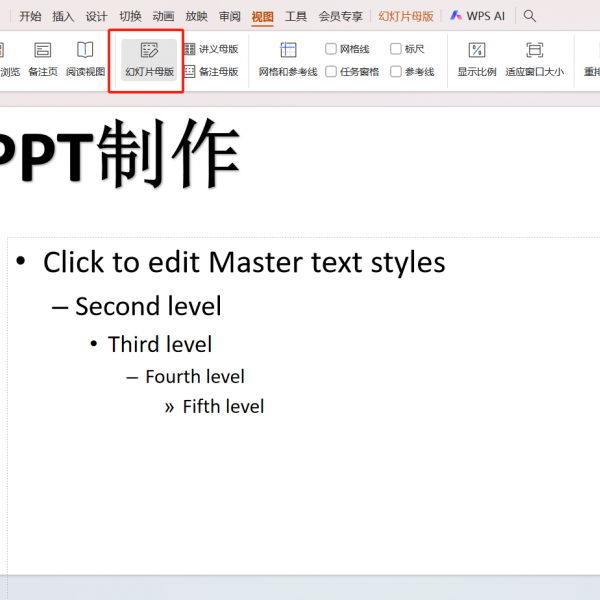Toggle the Task Pane (任务窗格) checkbox
Image resolution: width=600 pixels, height=600 pixels.
coord(331,72)
